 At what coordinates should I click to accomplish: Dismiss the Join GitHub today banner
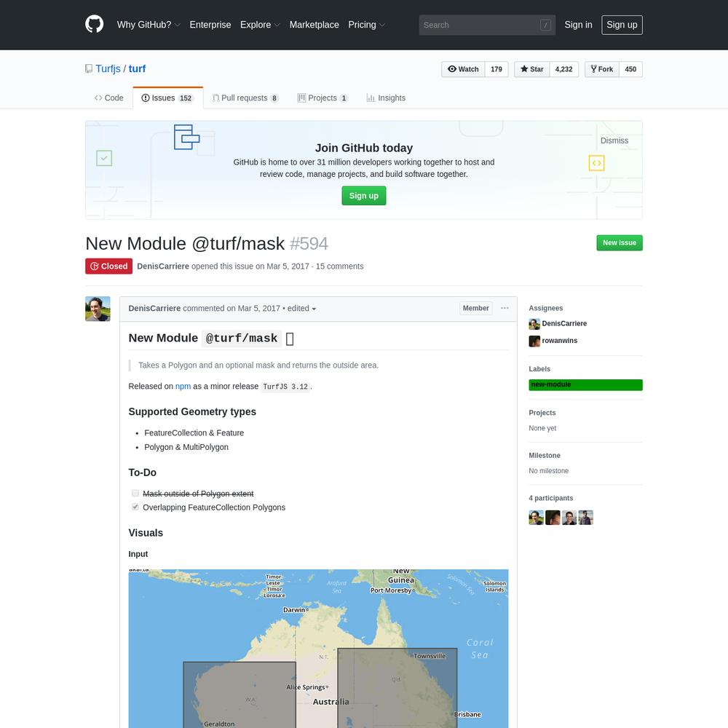[x=614, y=141]
